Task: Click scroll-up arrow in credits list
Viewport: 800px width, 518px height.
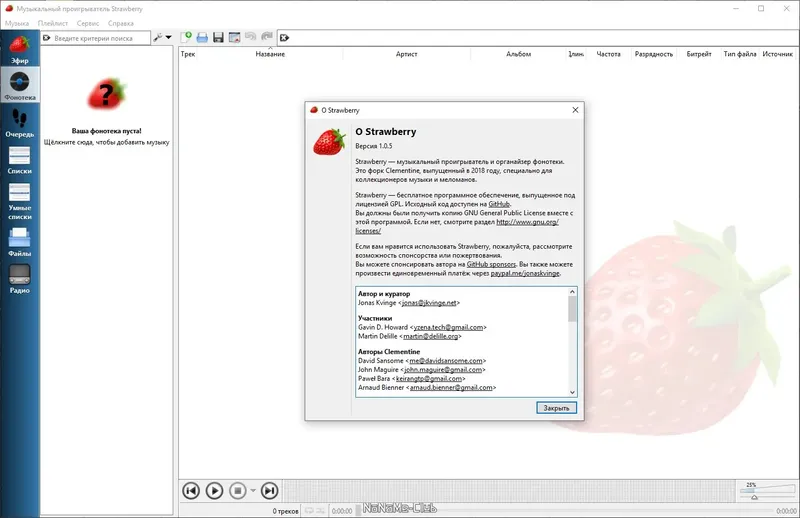Action: [x=572, y=292]
